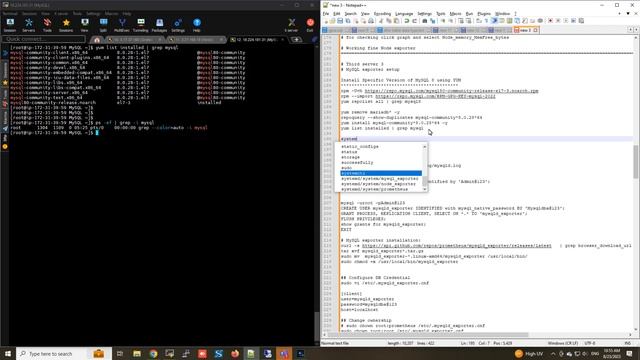Open the File menu in Notepad++
This screenshot has height=360, width=640.
tap(326, 14)
